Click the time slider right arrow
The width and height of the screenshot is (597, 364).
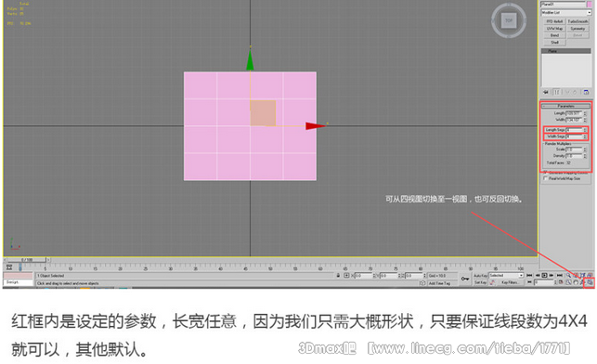tap(48, 260)
